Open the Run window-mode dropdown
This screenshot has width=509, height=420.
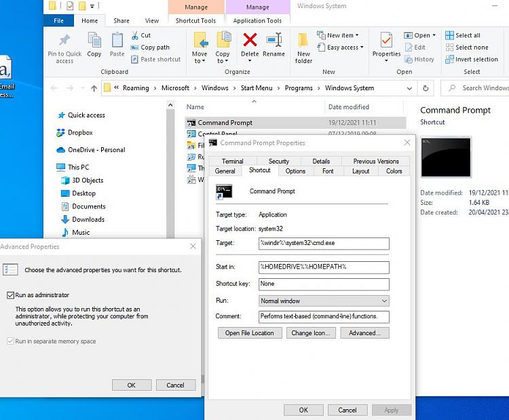point(324,301)
